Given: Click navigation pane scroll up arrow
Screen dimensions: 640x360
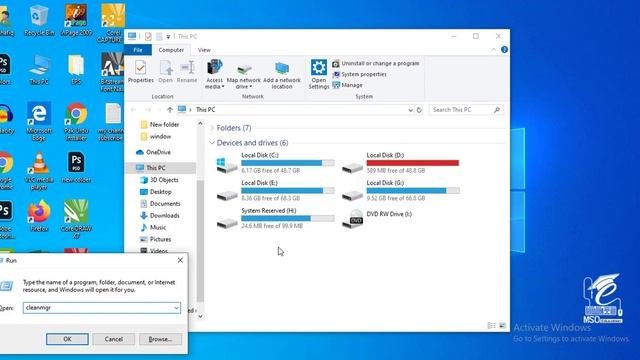Looking at the screenshot, I should [200, 124].
